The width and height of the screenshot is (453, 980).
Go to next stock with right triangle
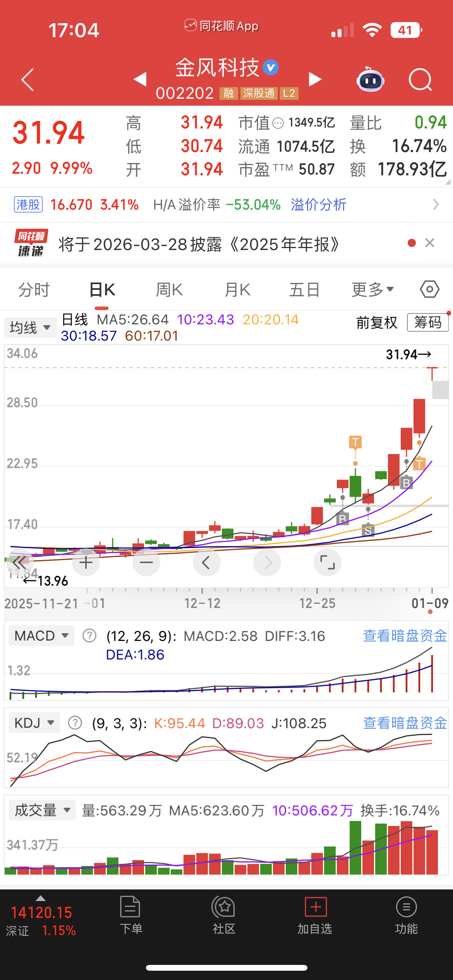[x=315, y=79]
